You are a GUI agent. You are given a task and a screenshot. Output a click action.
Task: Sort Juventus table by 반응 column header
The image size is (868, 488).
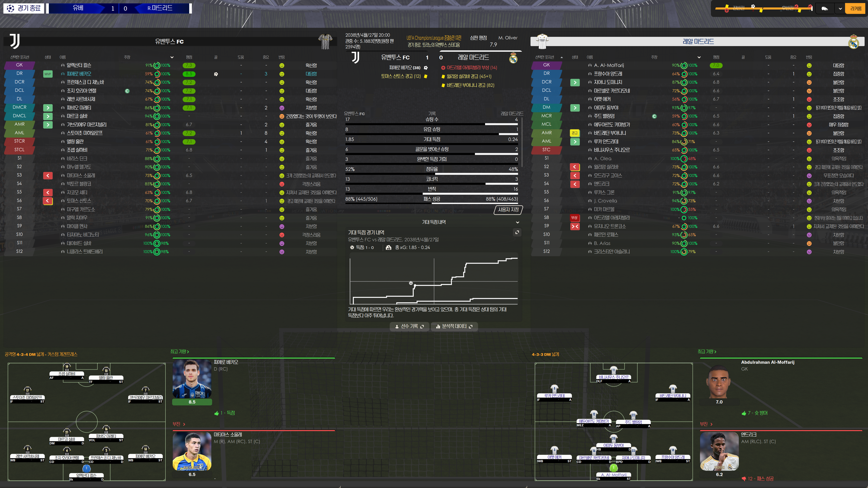282,57
